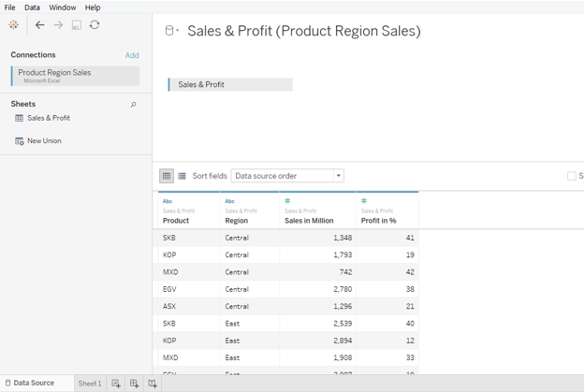Click the profit cell showing 41
Image resolution: width=585 pixels, height=392 pixels.
388,238
